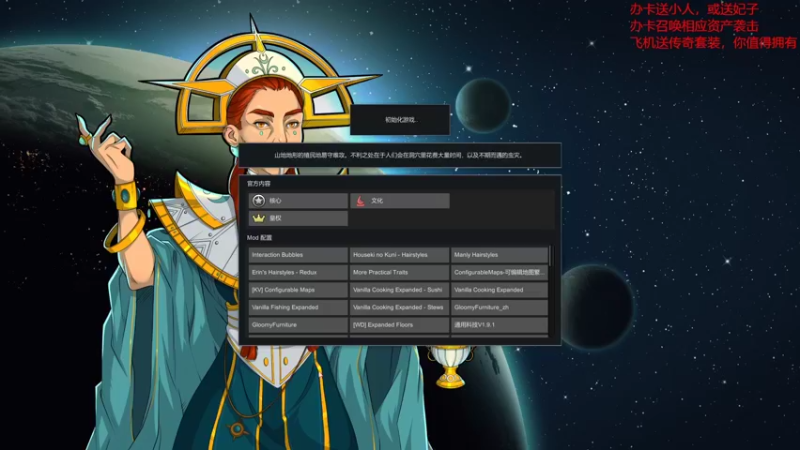Click the GloomyFurniture mod entry

point(298,324)
